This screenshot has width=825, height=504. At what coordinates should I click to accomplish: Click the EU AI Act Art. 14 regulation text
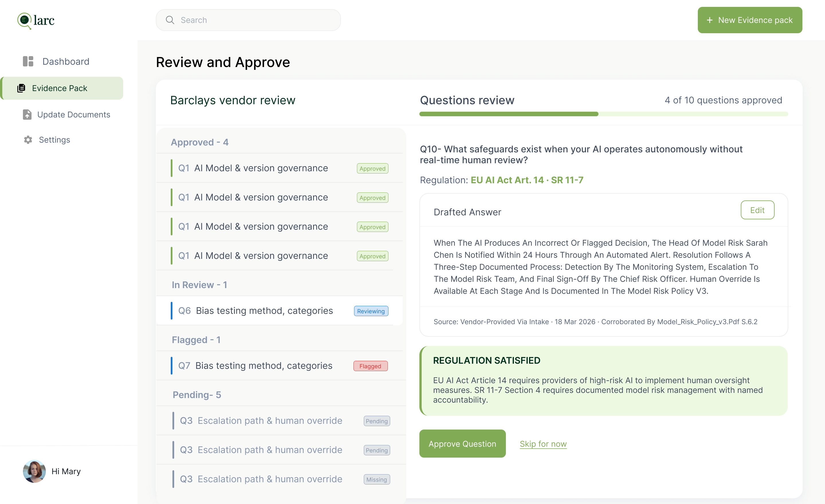[527, 180]
